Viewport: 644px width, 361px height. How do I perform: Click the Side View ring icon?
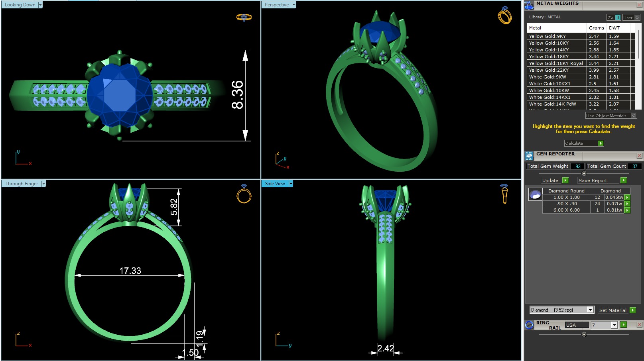pos(504,194)
